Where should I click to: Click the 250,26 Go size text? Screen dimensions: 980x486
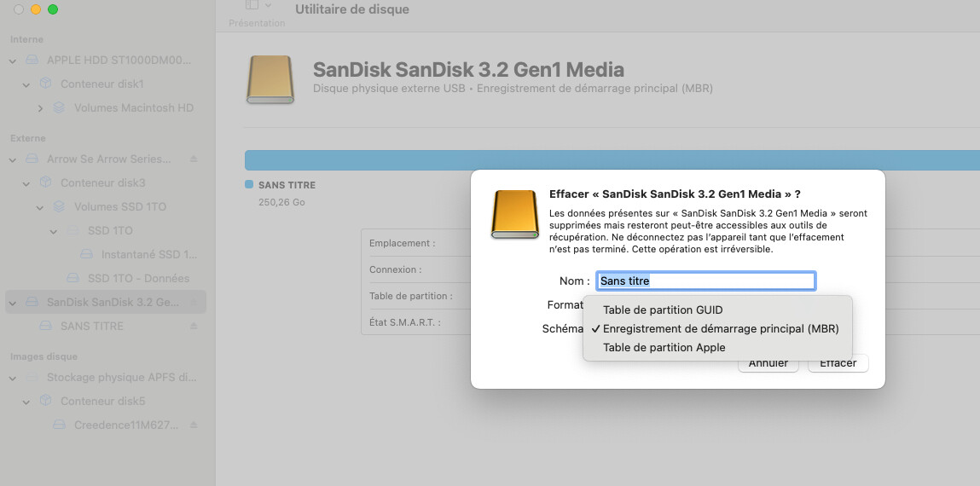click(x=281, y=202)
